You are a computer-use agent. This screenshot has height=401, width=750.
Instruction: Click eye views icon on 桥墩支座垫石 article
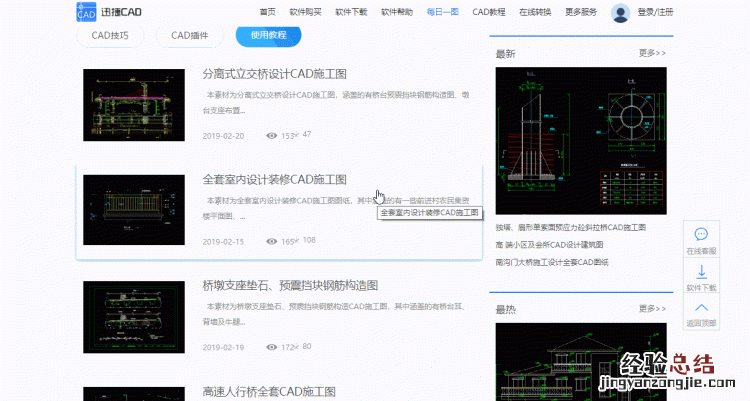(x=271, y=347)
